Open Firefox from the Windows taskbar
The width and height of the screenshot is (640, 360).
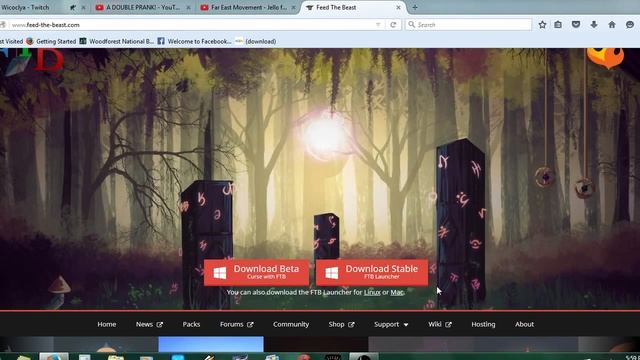pos(54,357)
